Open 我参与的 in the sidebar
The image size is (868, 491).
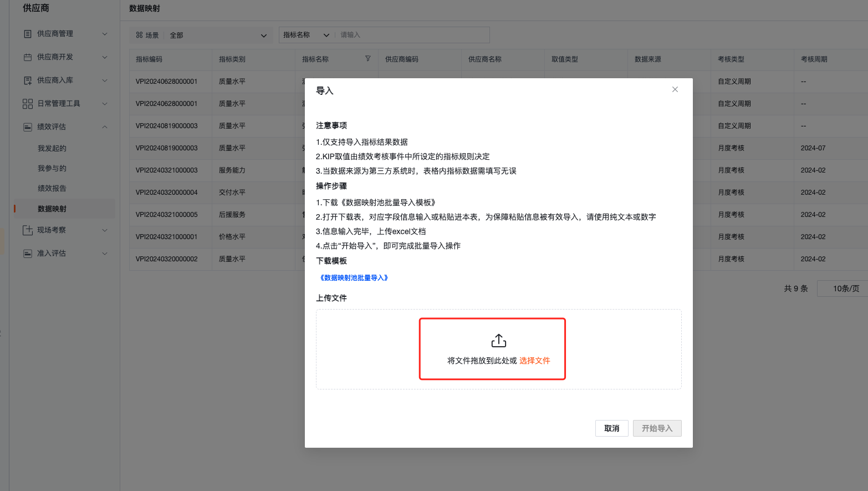point(52,168)
